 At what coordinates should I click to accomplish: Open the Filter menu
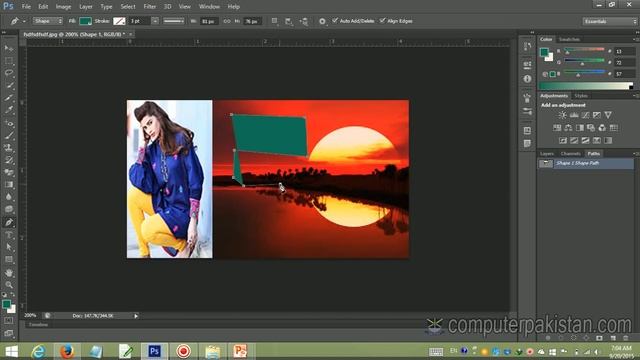149,7
